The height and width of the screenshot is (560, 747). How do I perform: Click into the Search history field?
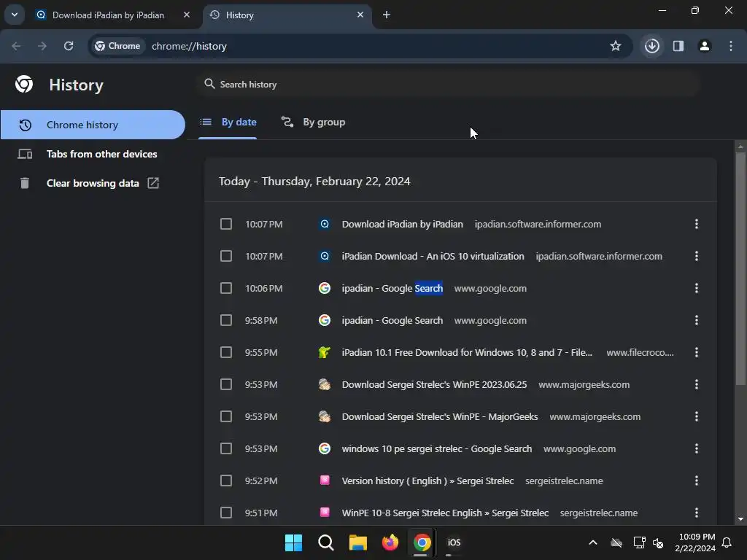click(448, 85)
